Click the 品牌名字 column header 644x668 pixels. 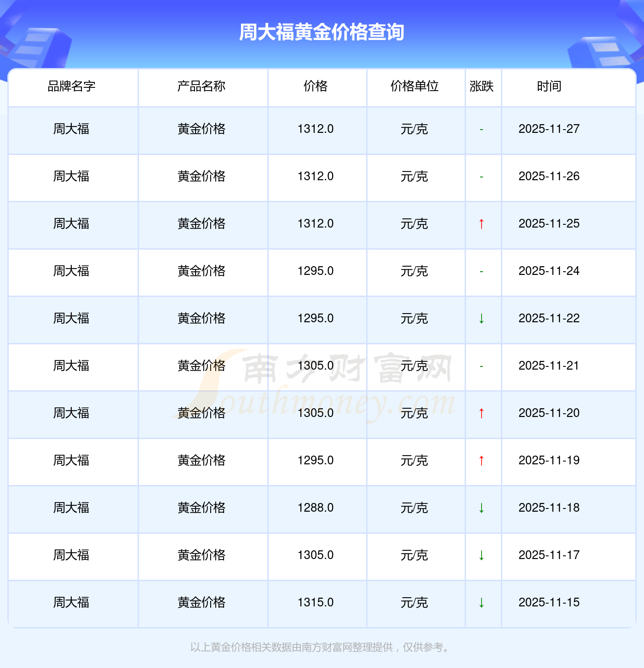pyautogui.click(x=72, y=86)
